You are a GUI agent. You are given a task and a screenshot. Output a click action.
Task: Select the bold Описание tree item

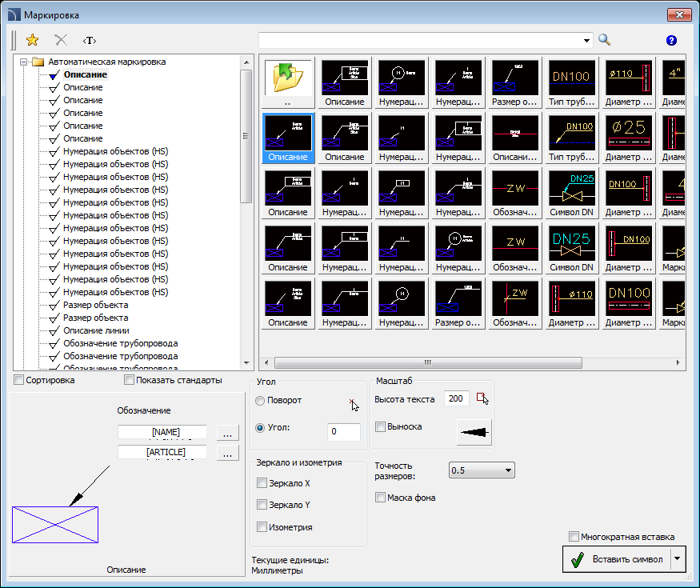click(x=86, y=74)
